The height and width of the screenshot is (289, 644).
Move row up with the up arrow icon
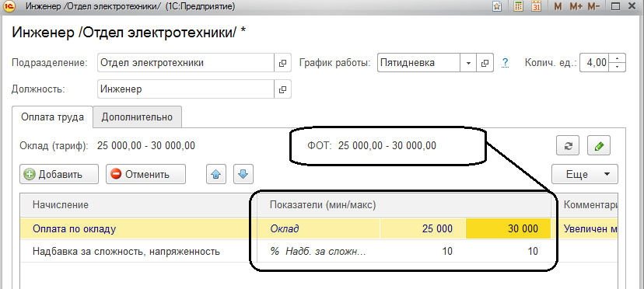click(215, 174)
